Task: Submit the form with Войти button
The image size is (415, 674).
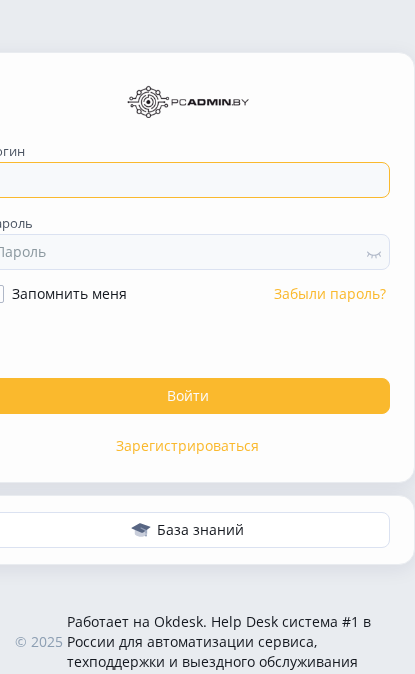Action: [x=194, y=396]
